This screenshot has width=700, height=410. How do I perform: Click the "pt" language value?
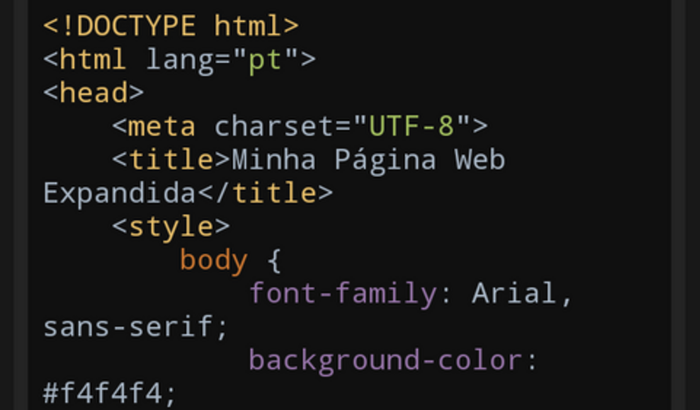pos(266,59)
